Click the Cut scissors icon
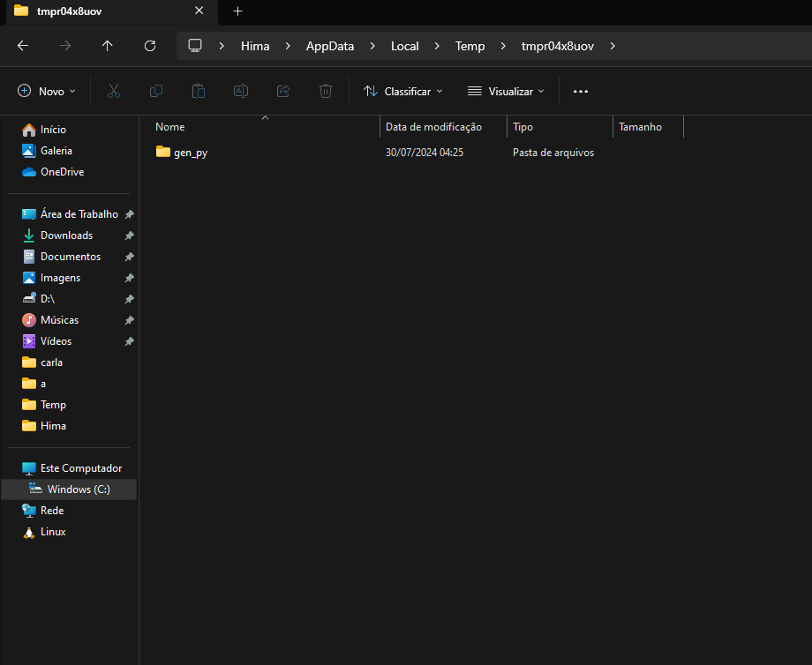The height and width of the screenshot is (665, 812). coord(113,91)
